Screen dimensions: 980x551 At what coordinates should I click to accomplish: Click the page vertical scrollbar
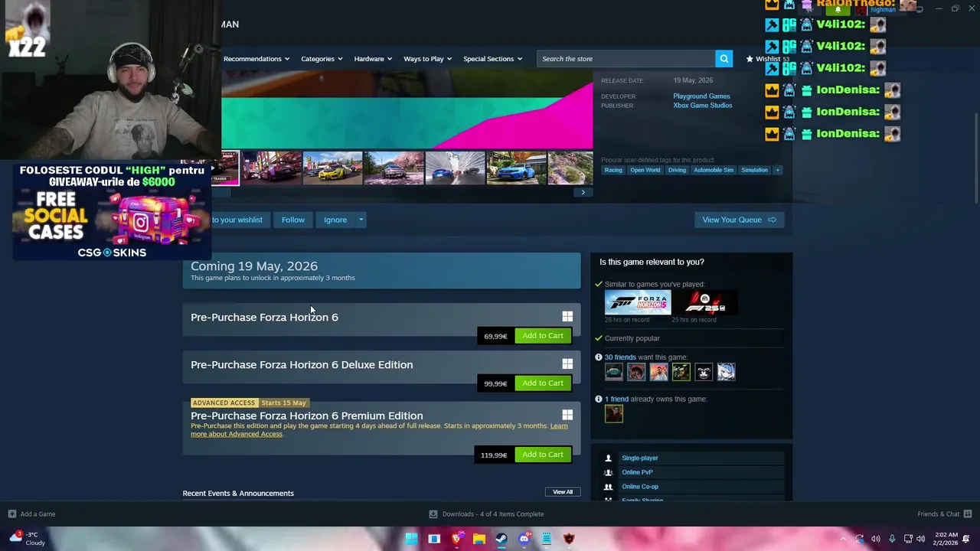pyautogui.click(x=975, y=157)
